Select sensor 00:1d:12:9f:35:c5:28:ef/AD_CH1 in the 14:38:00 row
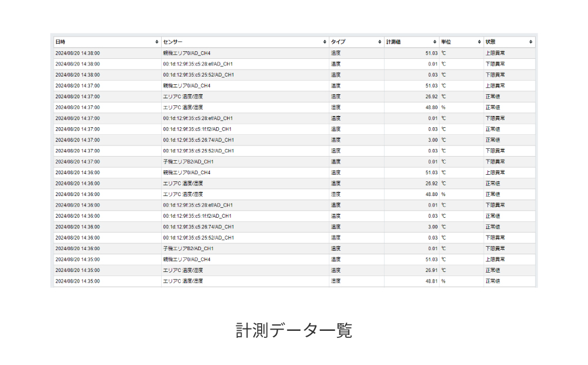 coord(198,64)
